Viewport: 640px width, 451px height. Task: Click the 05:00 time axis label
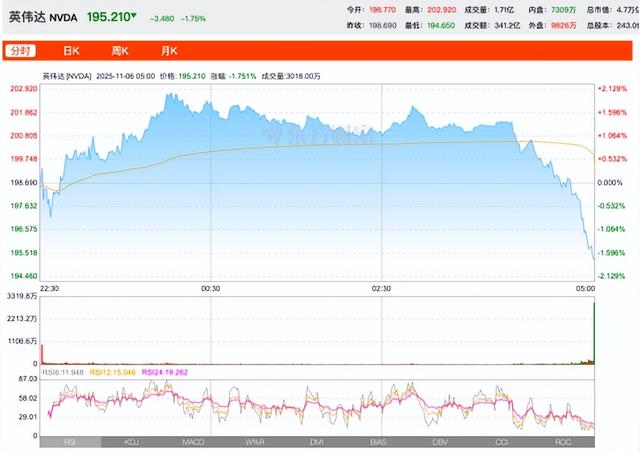click(585, 289)
